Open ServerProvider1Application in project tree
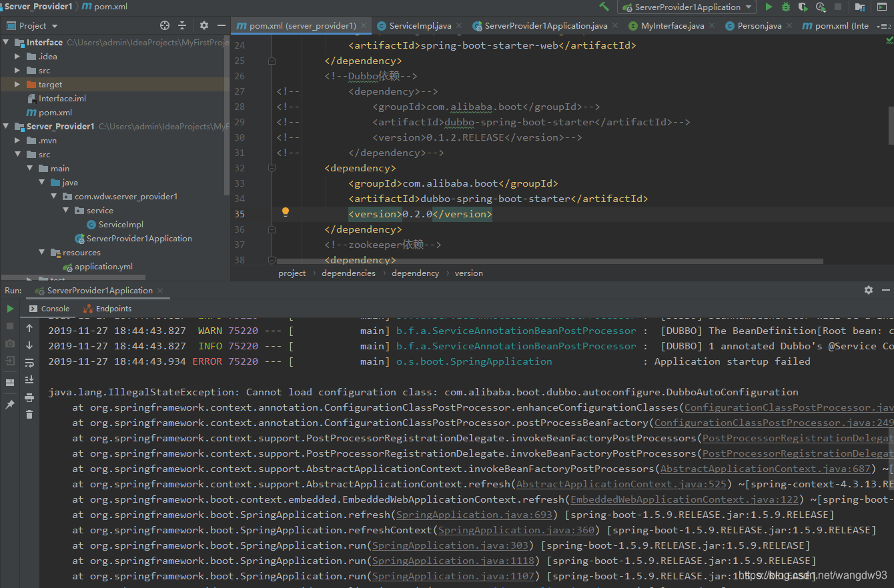This screenshot has width=894, height=588. [139, 238]
